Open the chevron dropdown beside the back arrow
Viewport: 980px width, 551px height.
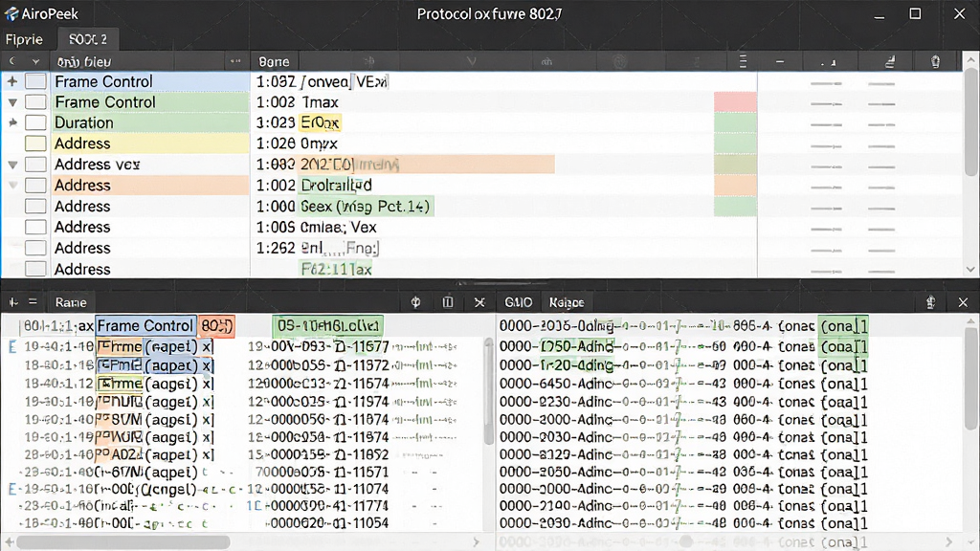point(35,62)
